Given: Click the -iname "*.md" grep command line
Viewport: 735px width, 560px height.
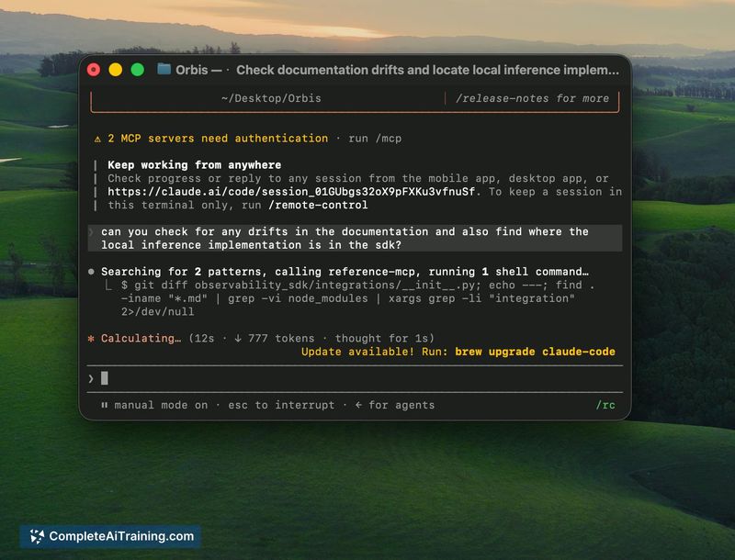Looking at the screenshot, I should pos(348,298).
